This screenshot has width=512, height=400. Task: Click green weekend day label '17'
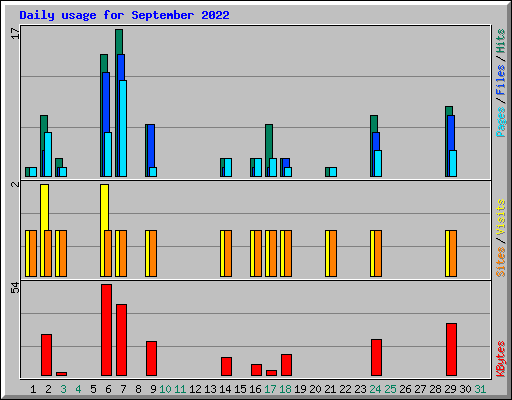pos(270,389)
